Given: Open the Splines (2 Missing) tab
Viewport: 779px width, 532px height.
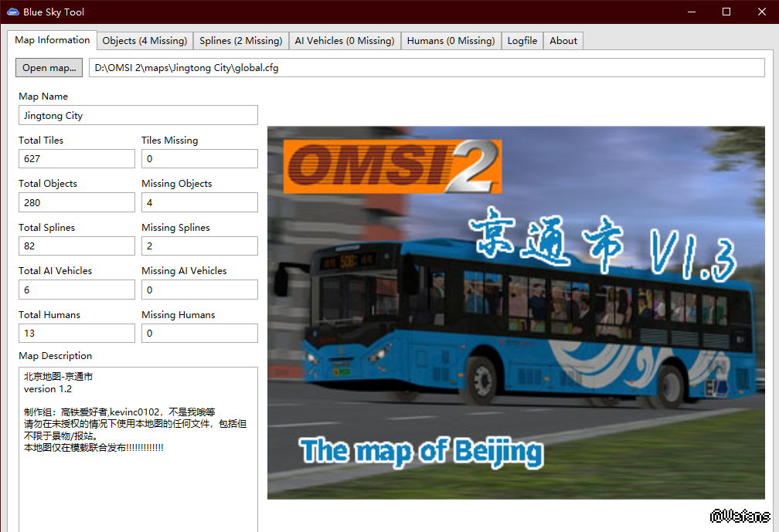Looking at the screenshot, I should [241, 41].
